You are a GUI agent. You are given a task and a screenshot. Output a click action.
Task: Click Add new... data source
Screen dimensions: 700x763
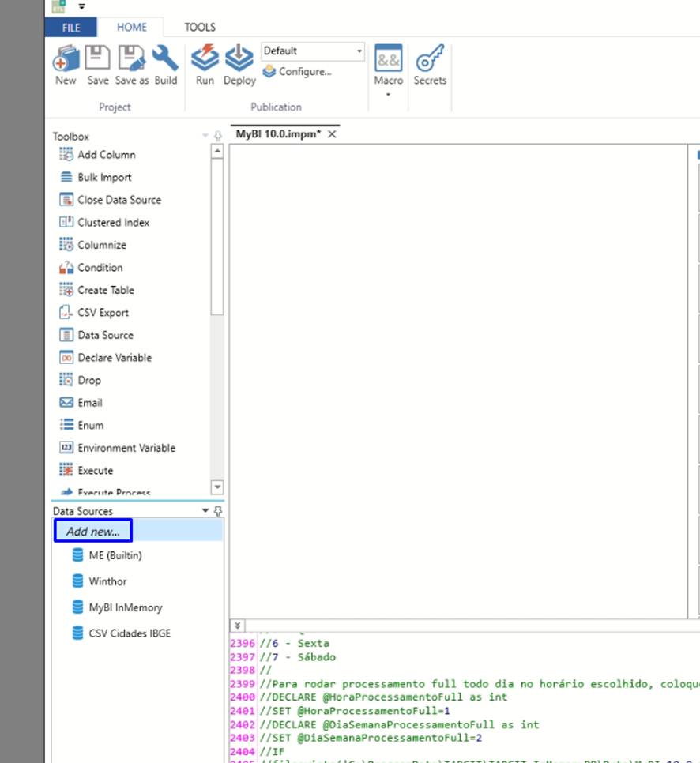click(93, 531)
